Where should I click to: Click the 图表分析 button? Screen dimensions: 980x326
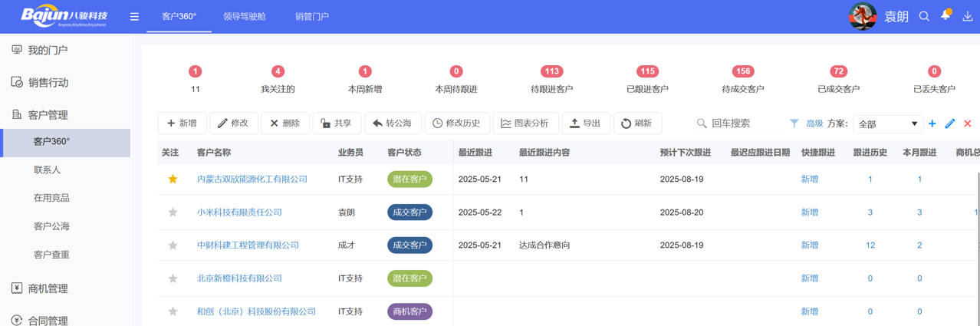coord(525,123)
